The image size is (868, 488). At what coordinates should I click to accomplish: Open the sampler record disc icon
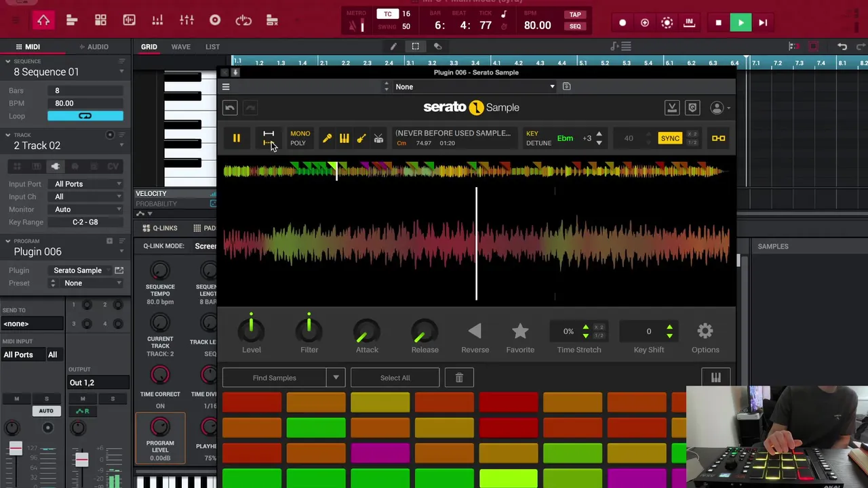[x=215, y=20]
